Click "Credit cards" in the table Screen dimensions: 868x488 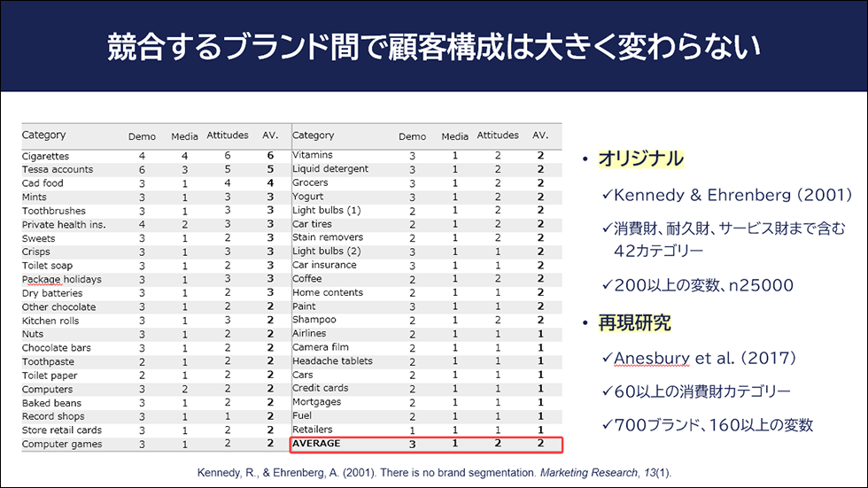tap(321, 389)
